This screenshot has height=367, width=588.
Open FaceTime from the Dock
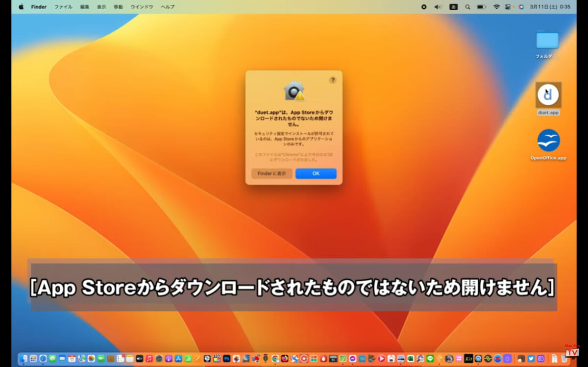tap(101, 359)
